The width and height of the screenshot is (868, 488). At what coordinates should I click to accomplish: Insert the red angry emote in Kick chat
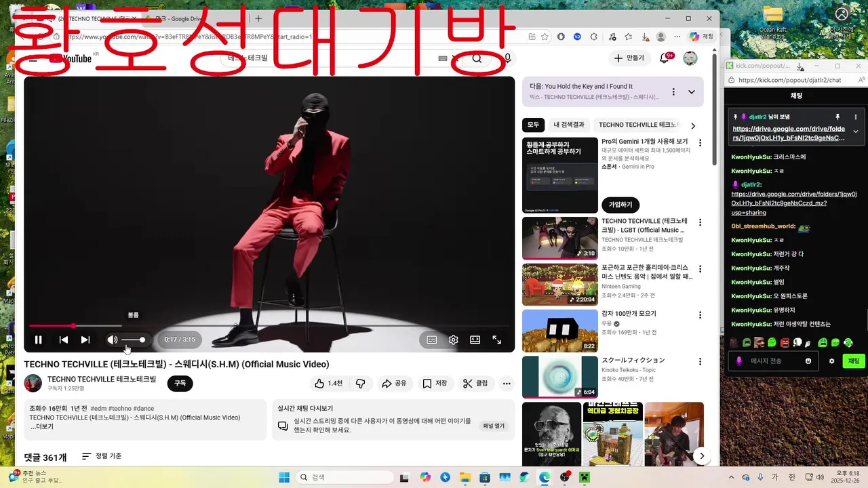coord(785,343)
